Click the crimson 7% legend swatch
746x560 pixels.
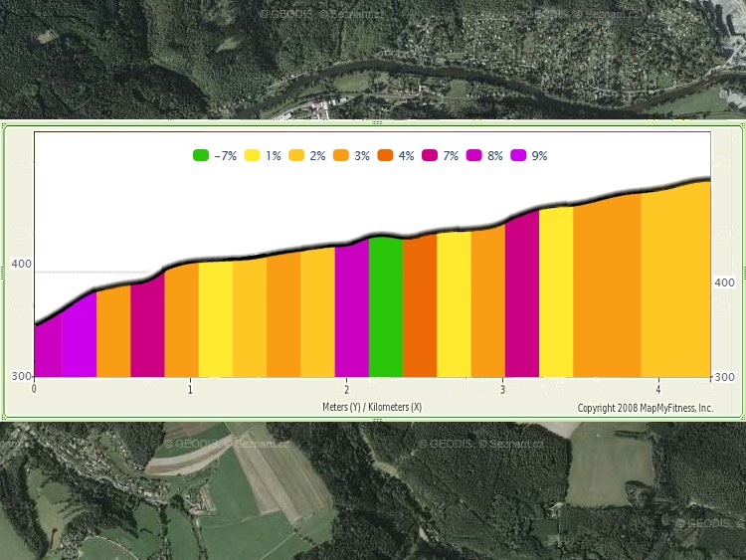[429, 155]
